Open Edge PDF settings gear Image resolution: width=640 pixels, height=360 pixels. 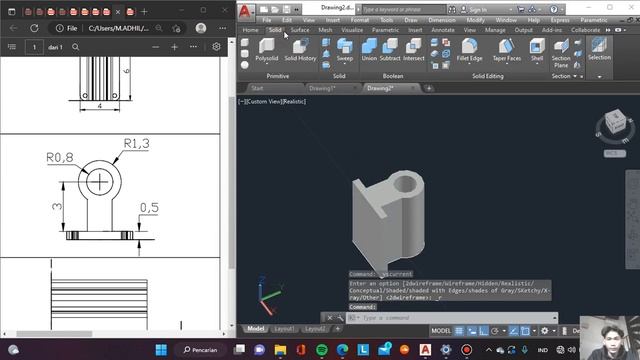tap(216, 47)
